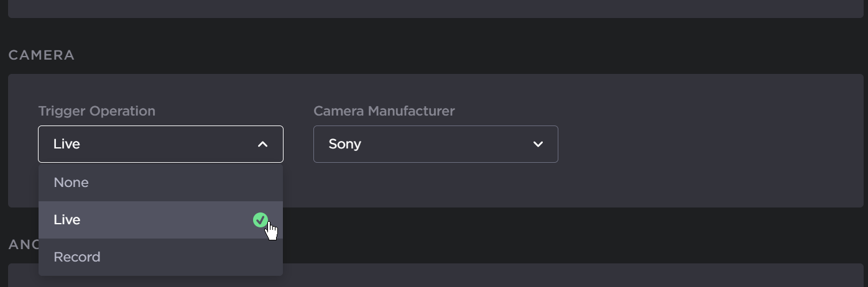Select None in the Trigger Operation list
This screenshot has width=868, height=287.
(72, 183)
